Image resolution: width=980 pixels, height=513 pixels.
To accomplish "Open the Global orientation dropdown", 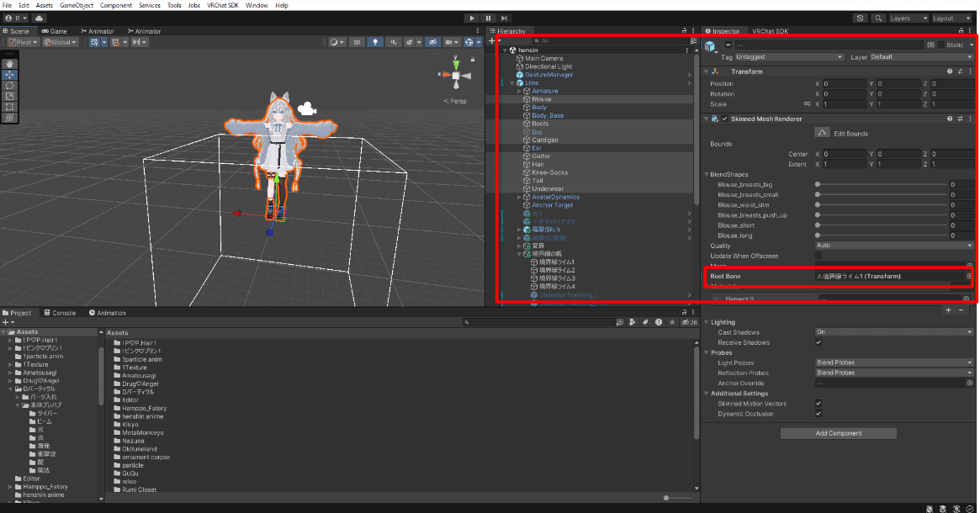I will pyautogui.click(x=60, y=42).
